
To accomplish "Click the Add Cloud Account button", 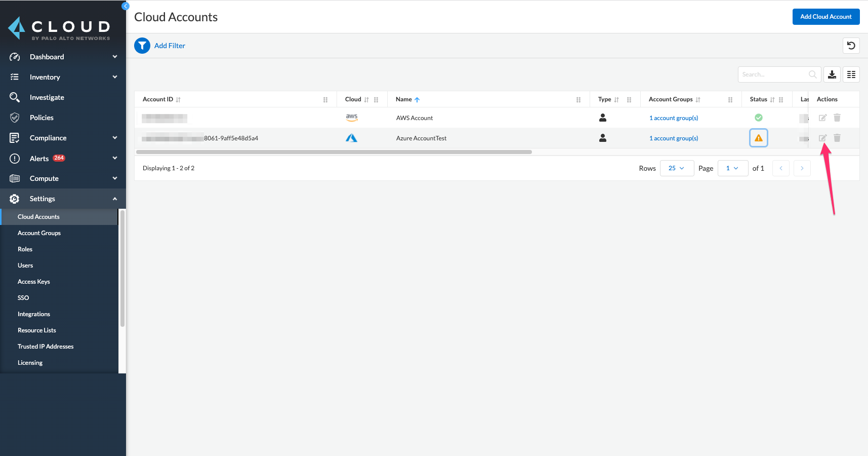I will [826, 17].
